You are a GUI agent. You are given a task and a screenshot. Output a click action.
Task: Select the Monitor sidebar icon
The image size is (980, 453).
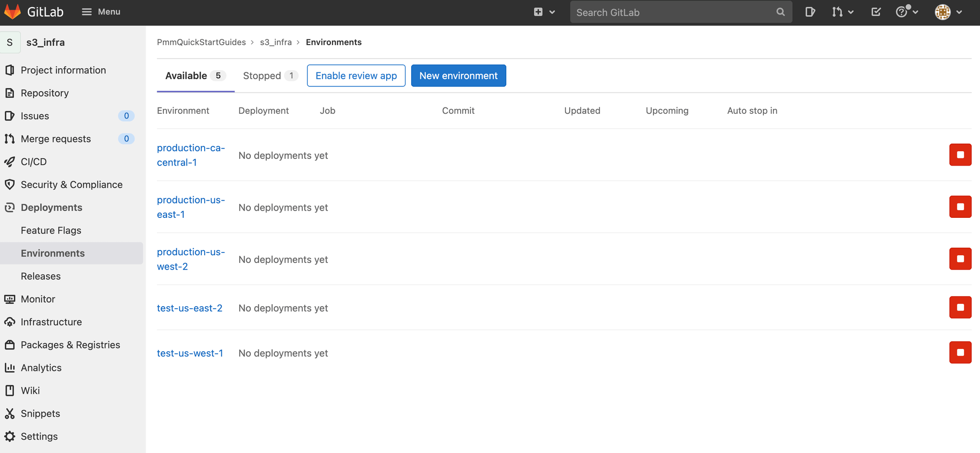point(10,299)
